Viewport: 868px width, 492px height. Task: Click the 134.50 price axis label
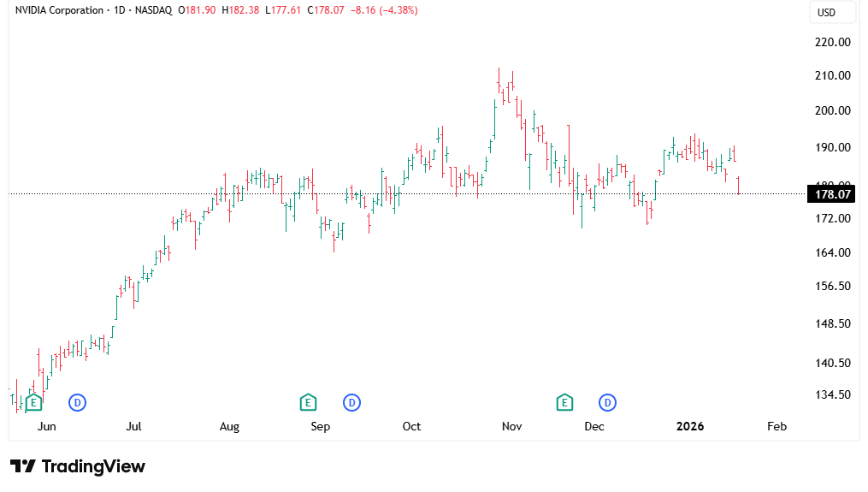pyautogui.click(x=832, y=395)
